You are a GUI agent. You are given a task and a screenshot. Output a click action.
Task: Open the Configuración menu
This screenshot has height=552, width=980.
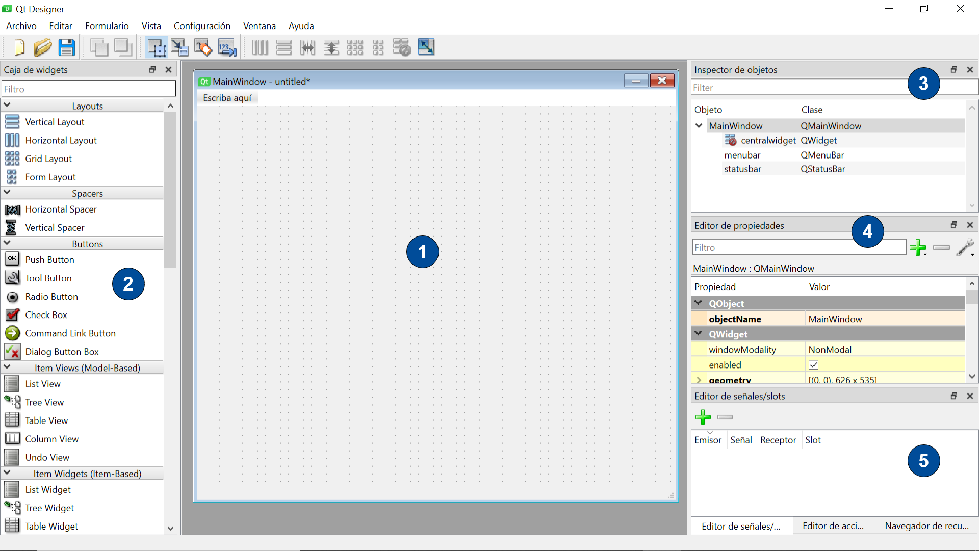202,26
